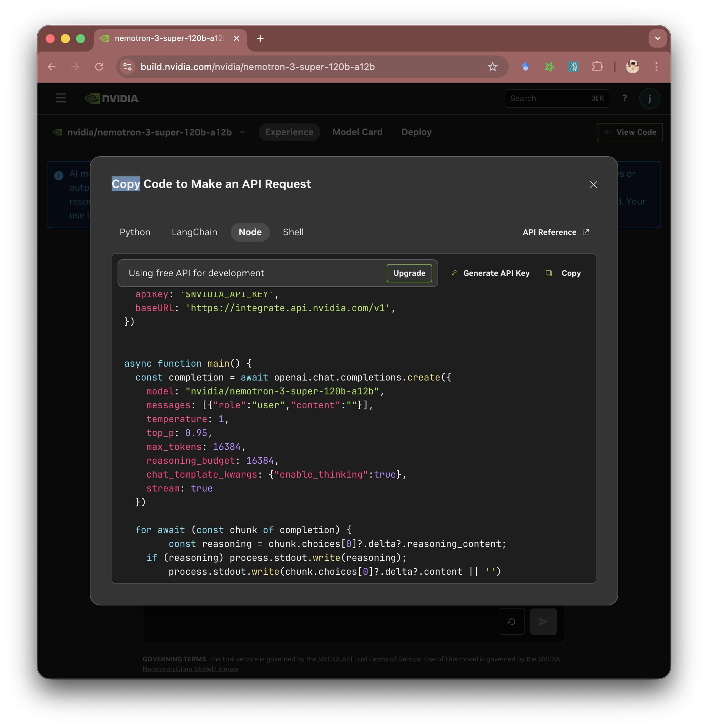
Task: Close the nemotron browser tab
Action: (x=236, y=38)
